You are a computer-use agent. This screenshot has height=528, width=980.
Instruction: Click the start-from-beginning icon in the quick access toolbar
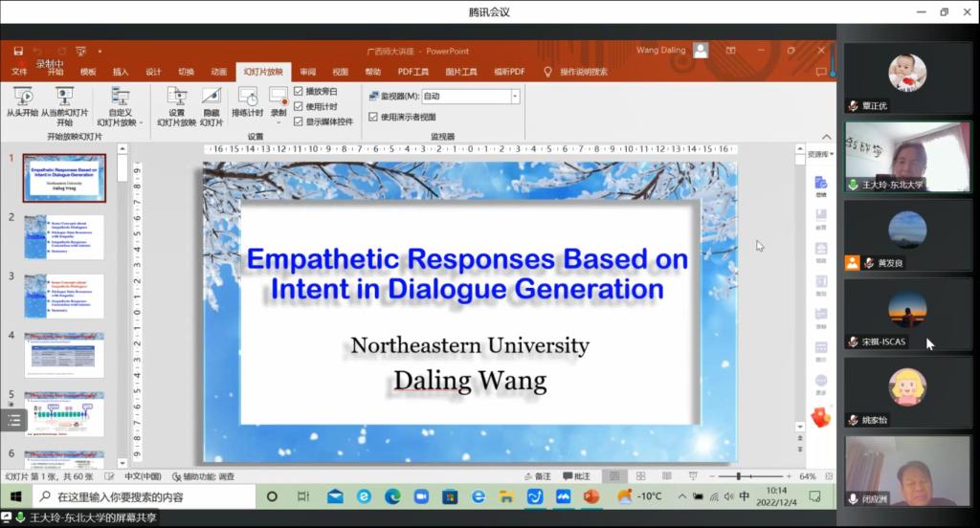point(80,52)
